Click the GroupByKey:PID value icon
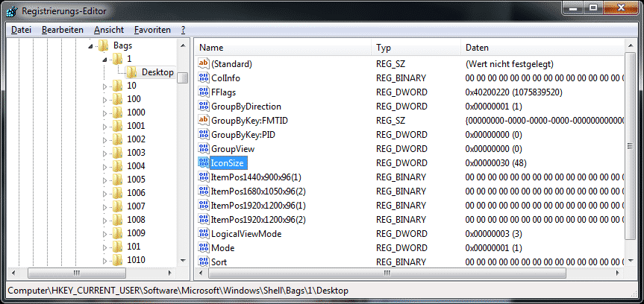644x304 pixels. 203,135
